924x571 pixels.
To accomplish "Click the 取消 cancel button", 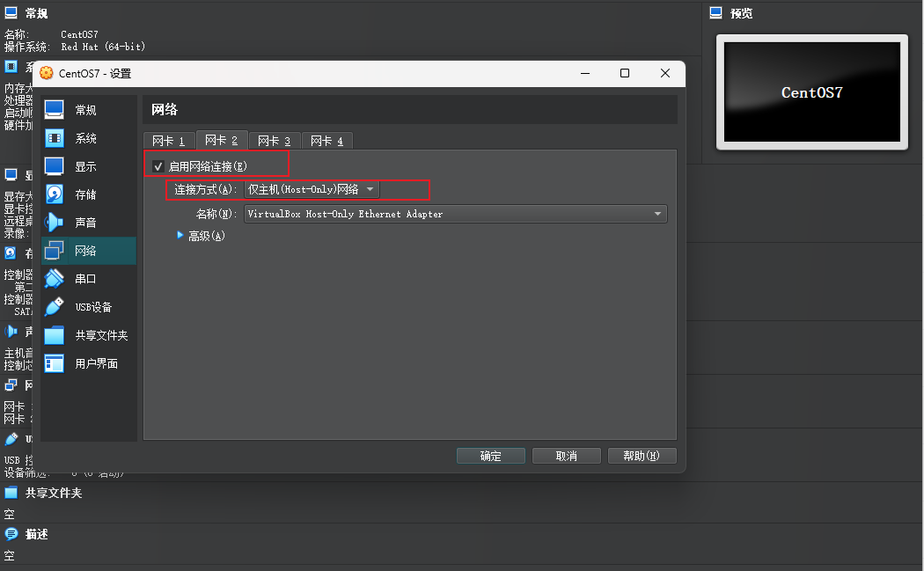I will pos(567,456).
